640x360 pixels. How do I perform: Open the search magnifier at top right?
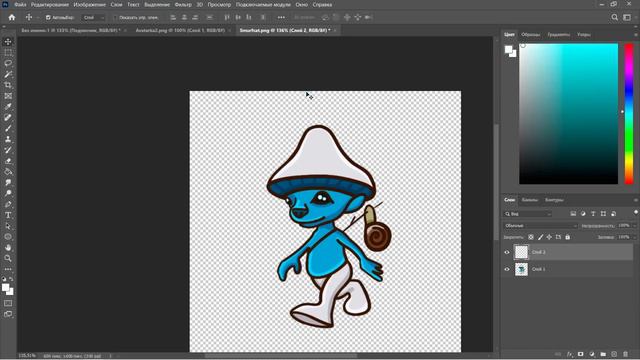(614, 18)
